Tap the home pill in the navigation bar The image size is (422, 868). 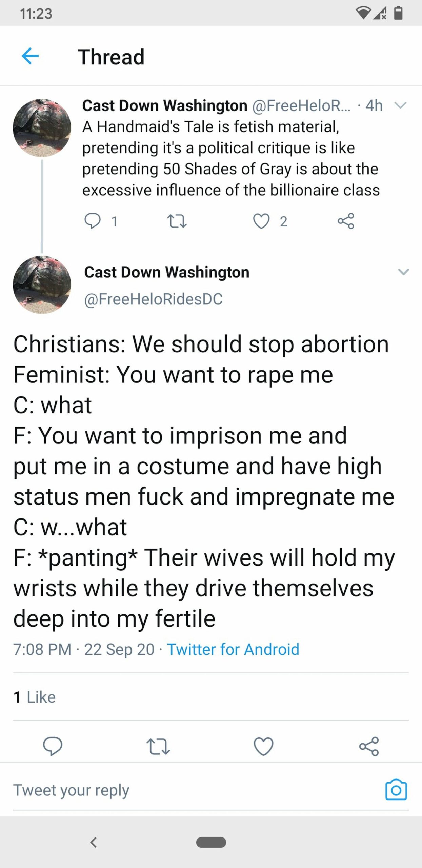click(211, 842)
